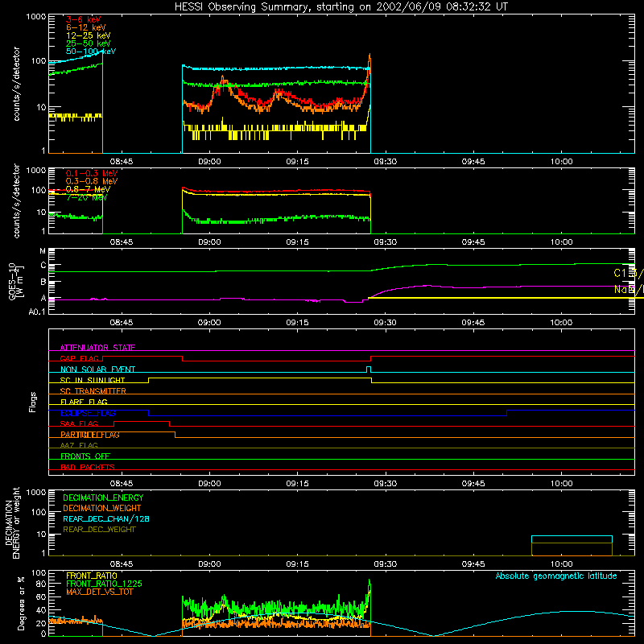Image resolution: width=644 pixels, height=644 pixels.
Task: Click the 09:45 time tick under keV panel
Action: [x=473, y=162]
